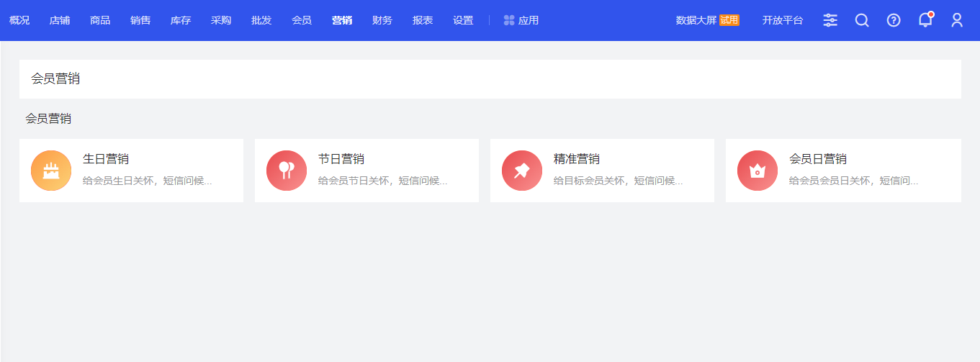The image size is (980, 362).
Task: Click the search magnifier icon
Action: 862,20
